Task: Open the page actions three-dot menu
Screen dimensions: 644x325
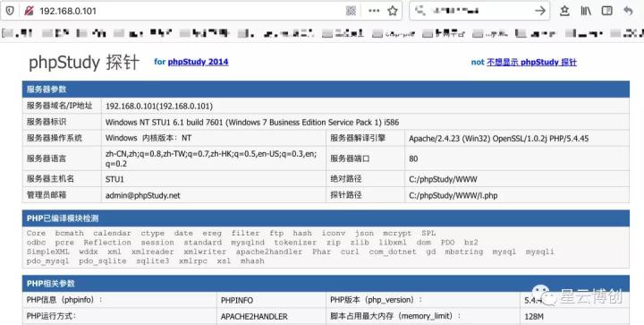Action: tap(374, 11)
